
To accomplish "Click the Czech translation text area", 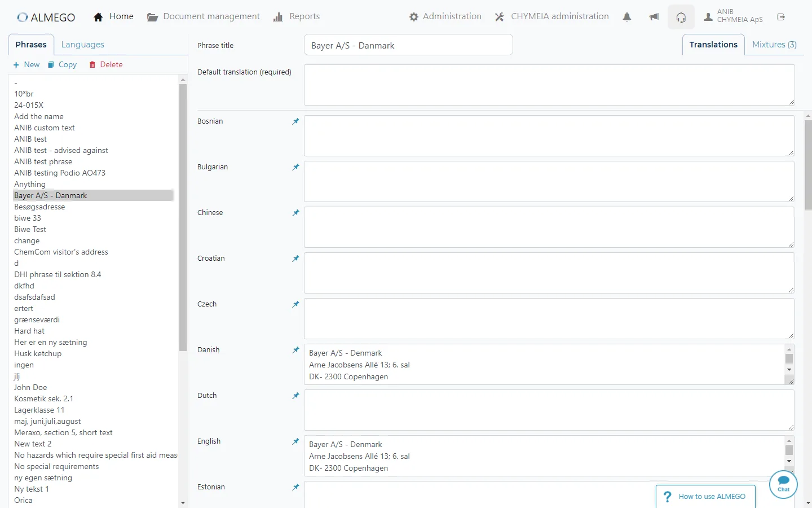I will point(549,319).
